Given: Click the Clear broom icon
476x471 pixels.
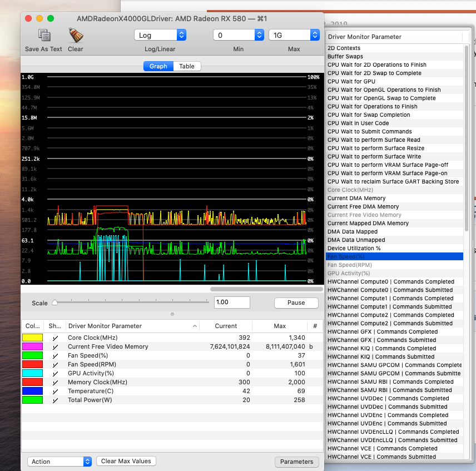Looking at the screenshot, I should (x=75, y=35).
